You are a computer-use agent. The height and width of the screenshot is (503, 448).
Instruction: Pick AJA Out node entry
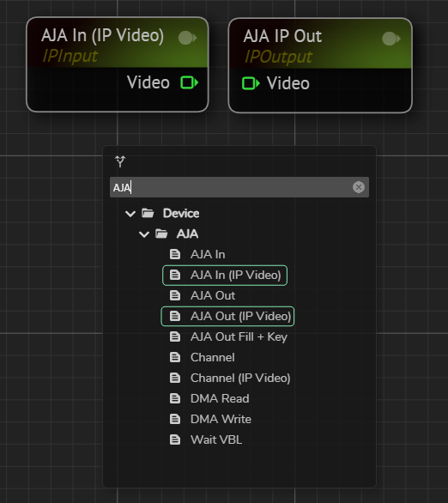pos(213,295)
